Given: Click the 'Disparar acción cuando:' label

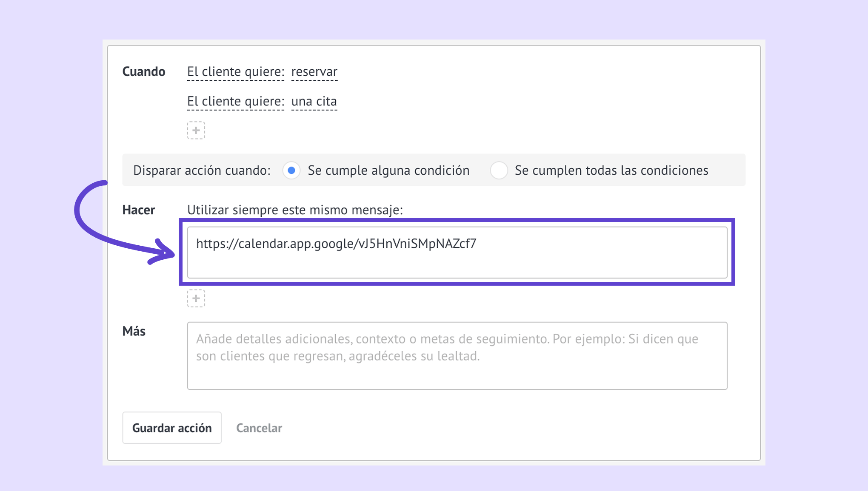Looking at the screenshot, I should pos(202,170).
